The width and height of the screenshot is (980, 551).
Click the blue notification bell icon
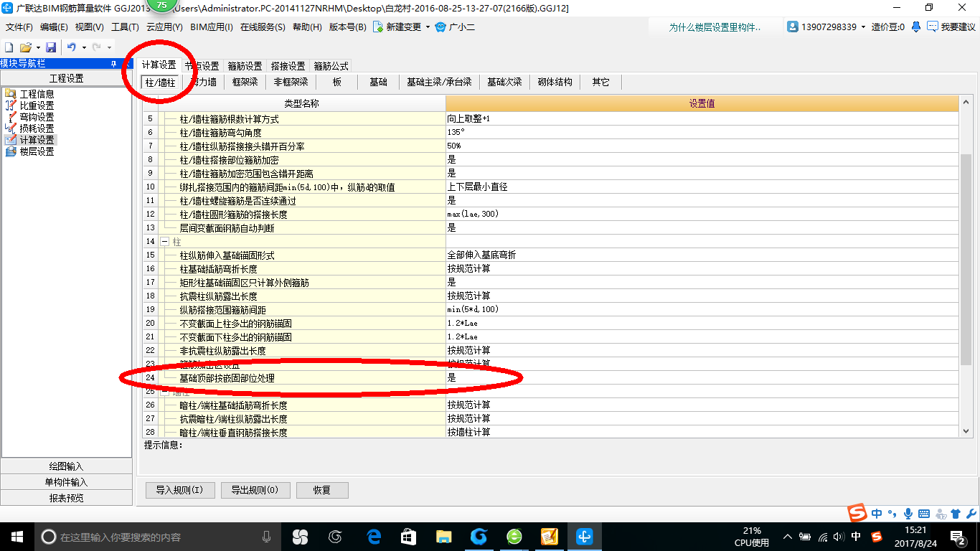coord(916,27)
